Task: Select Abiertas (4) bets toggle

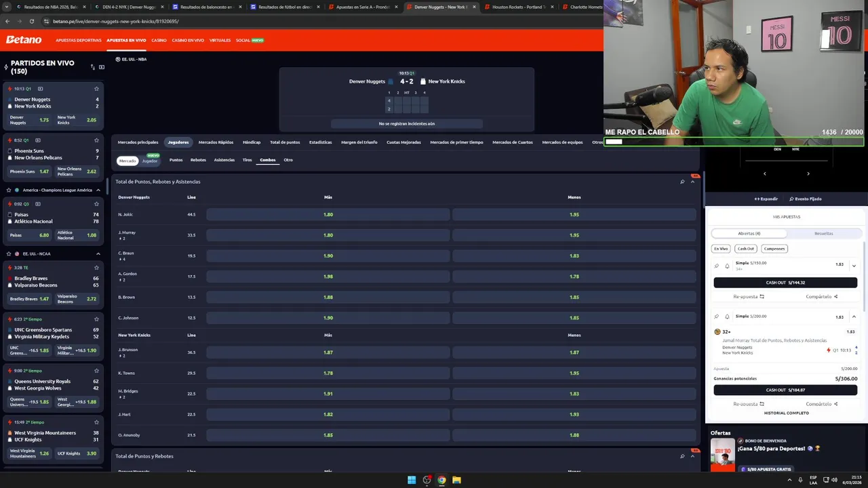Action: (749, 233)
